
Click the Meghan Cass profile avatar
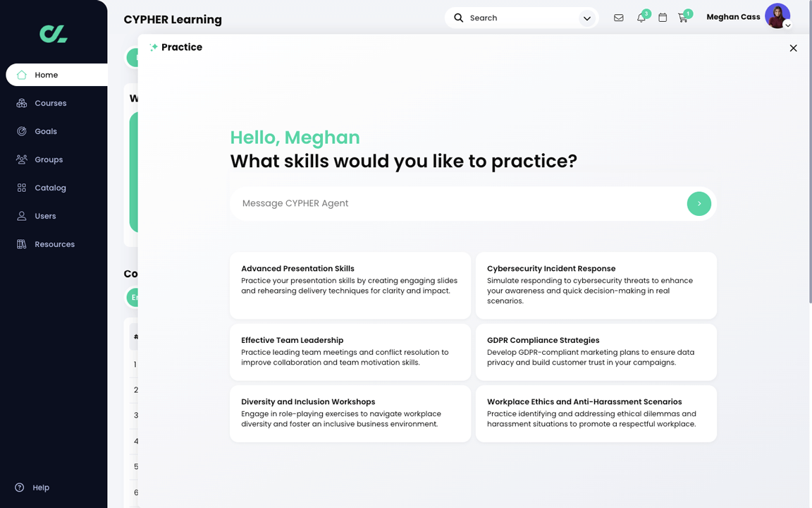(777, 16)
